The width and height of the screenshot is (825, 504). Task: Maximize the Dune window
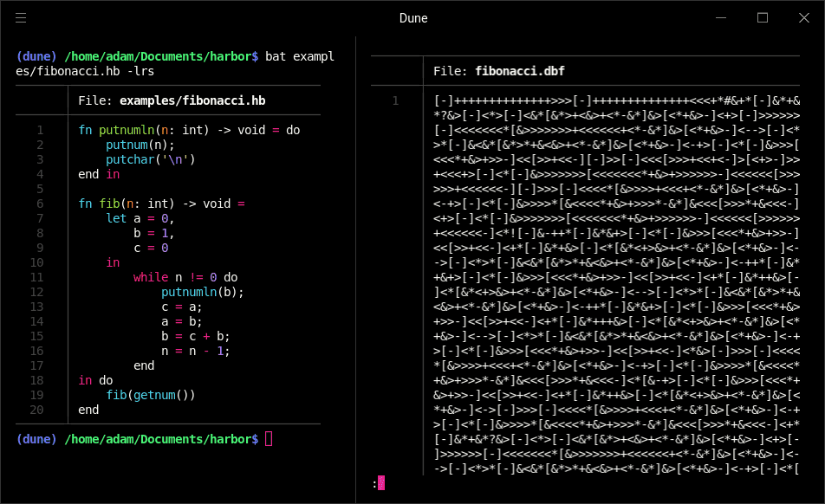pyautogui.click(x=763, y=18)
